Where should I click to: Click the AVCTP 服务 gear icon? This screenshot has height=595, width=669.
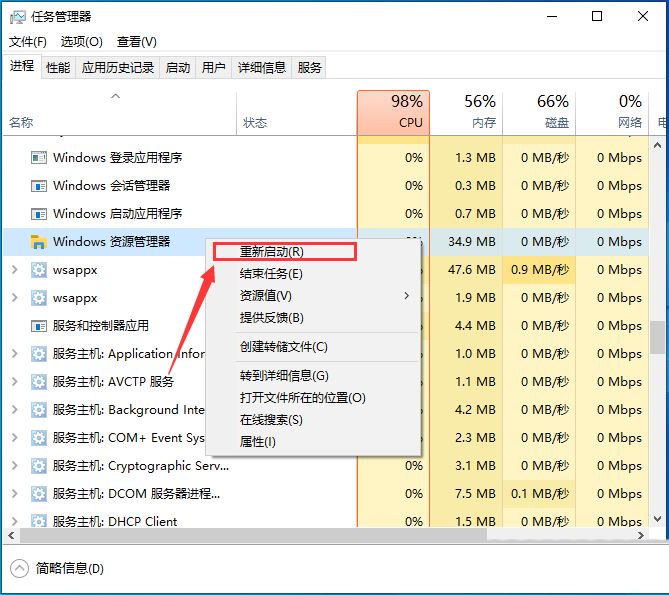coord(39,382)
